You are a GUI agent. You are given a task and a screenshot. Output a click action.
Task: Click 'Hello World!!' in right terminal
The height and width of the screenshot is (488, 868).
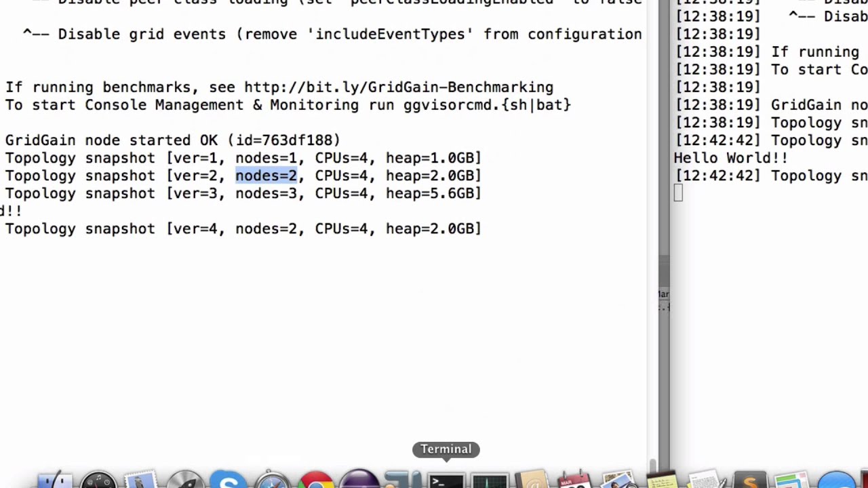(731, 158)
